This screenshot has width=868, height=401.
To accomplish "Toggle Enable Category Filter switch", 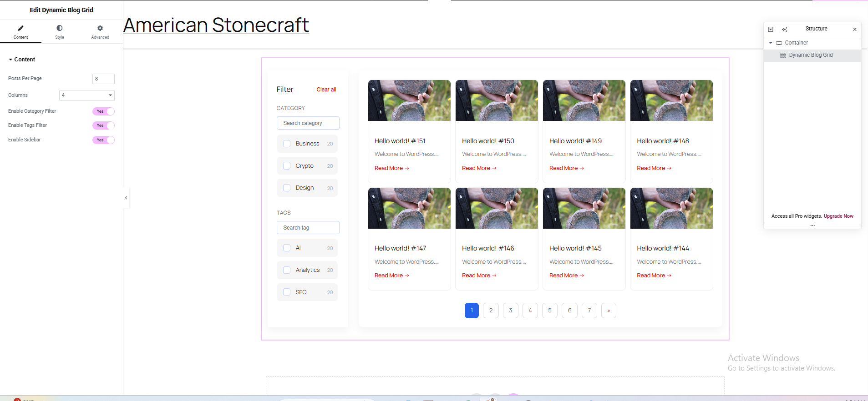I will 103,111.
